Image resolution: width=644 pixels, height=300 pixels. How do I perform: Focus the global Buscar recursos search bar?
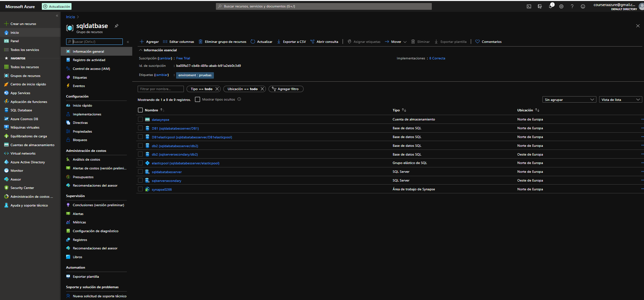coord(324,6)
